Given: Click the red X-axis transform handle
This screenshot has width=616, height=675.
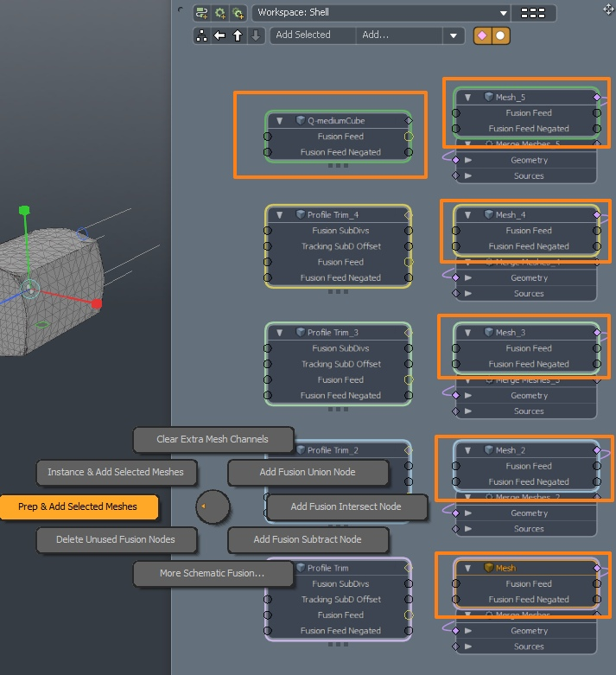Looking at the screenshot, I should 97,303.
